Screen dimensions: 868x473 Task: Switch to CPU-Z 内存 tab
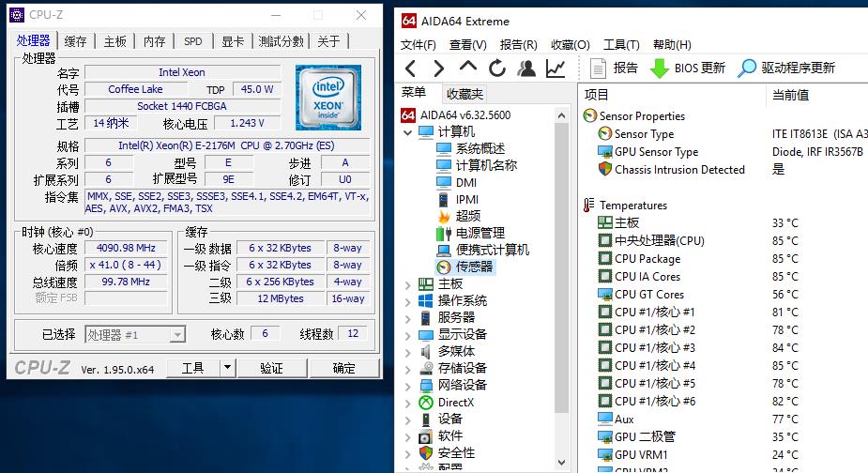coord(155,41)
